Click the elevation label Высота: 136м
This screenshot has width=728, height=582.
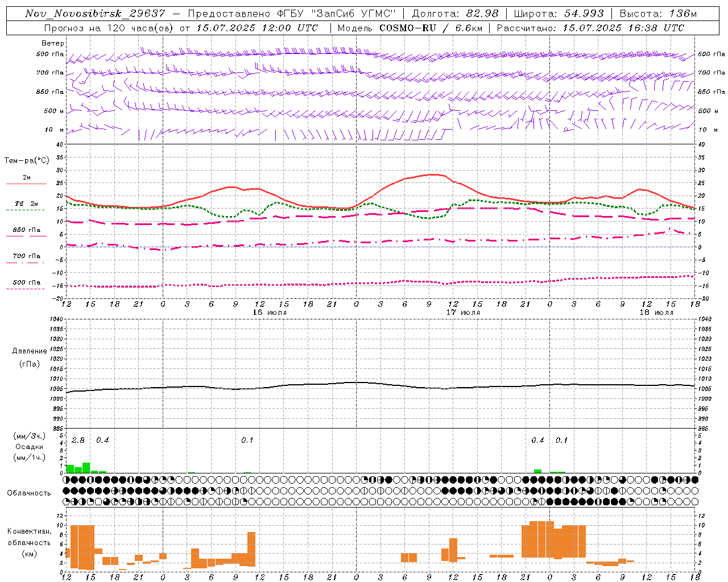[658, 14]
